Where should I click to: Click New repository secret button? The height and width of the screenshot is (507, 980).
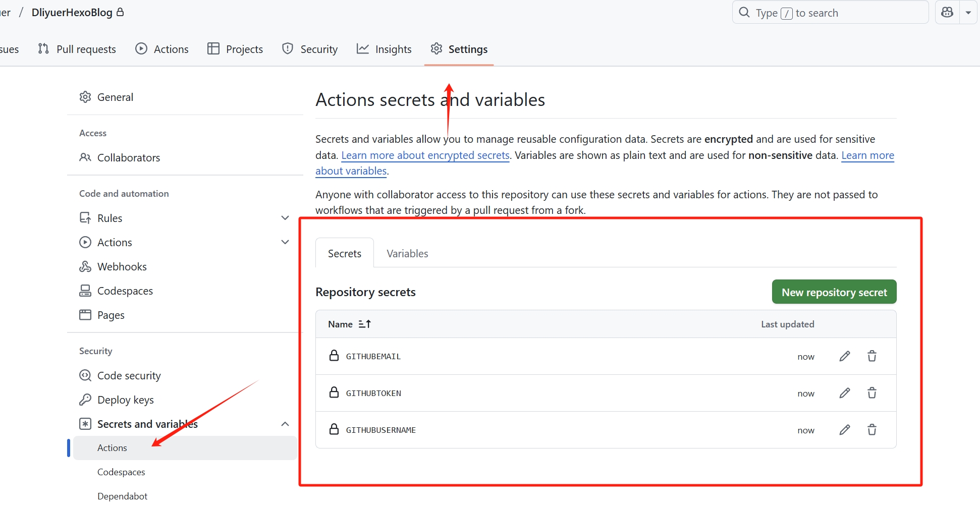coord(834,292)
